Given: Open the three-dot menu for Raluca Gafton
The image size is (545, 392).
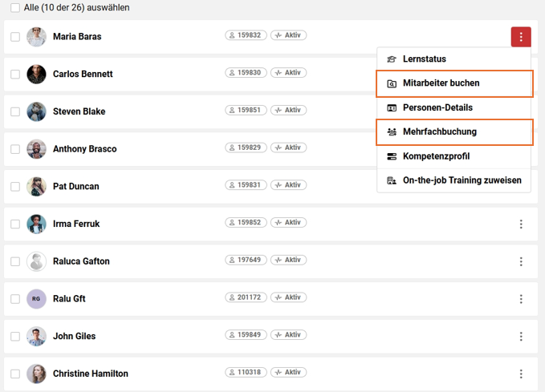Looking at the screenshot, I should coord(521,261).
